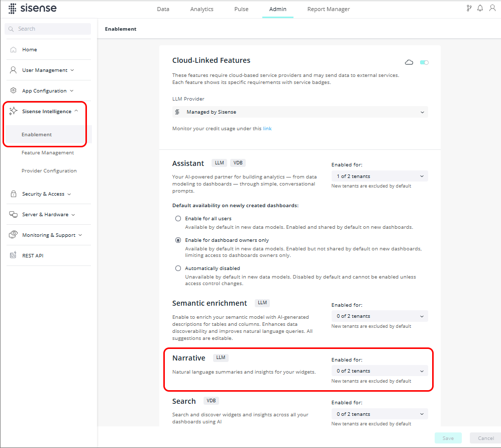Click the LLM badge next to Narrative
501x448 pixels.
(x=221, y=357)
